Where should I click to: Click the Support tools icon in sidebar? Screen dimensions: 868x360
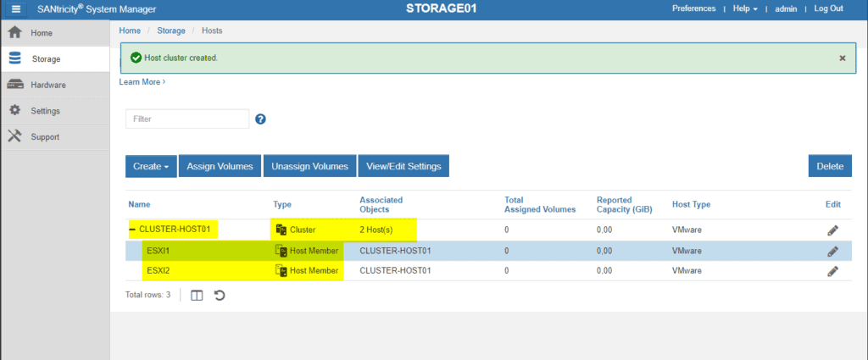click(x=14, y=136)
